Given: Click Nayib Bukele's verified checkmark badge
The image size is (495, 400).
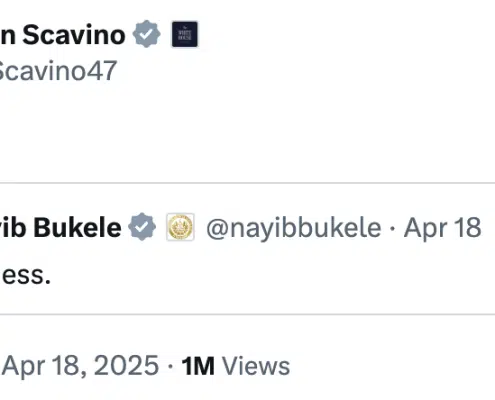Looking at the screenshot, I should pyautogui.click(x=142, y=227).
